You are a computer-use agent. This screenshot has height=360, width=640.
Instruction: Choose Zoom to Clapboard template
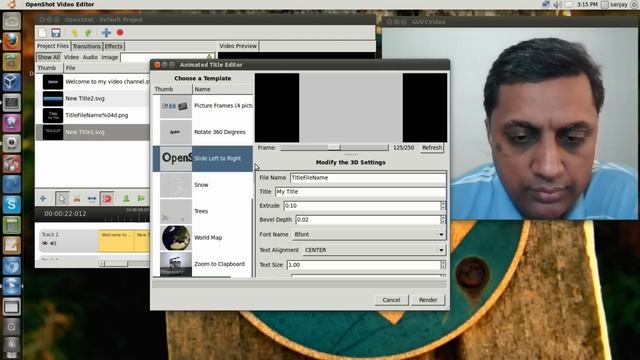pyautogui.click(x=203, y=264)
